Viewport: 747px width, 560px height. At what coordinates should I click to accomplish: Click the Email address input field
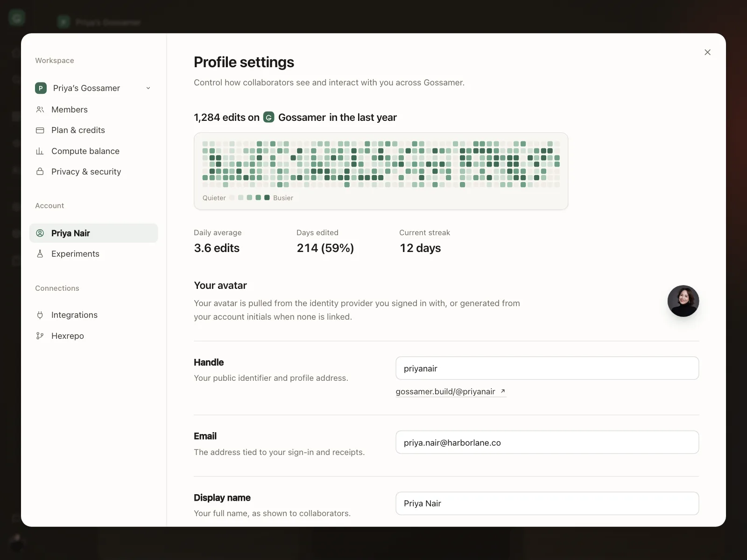point(547,442)
